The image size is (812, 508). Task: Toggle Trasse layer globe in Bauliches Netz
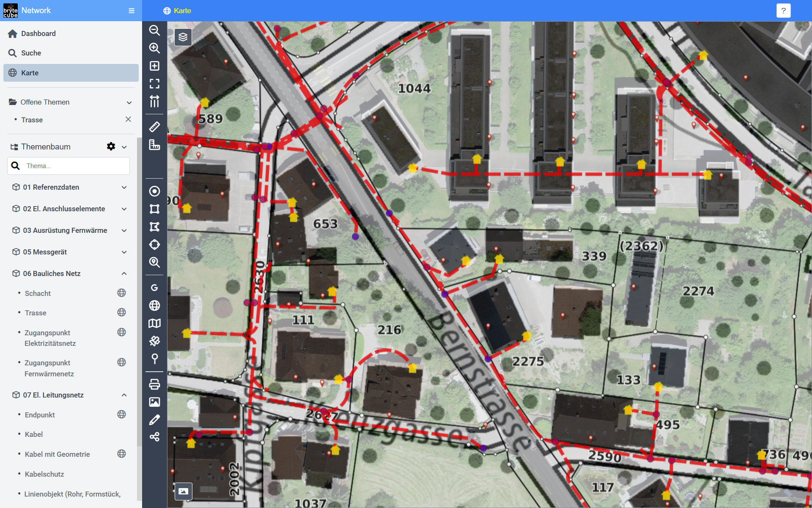click(x=121, y=312)
